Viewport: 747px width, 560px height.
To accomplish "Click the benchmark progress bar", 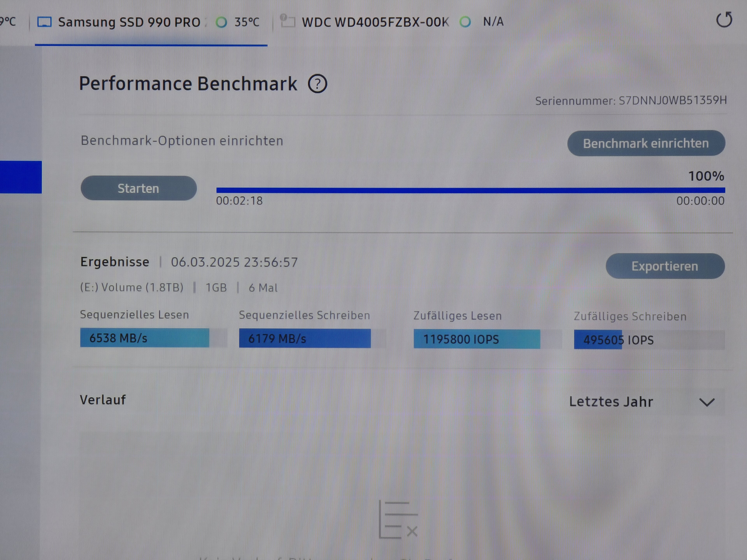I will pyautogui.click(x=470, y=190).
